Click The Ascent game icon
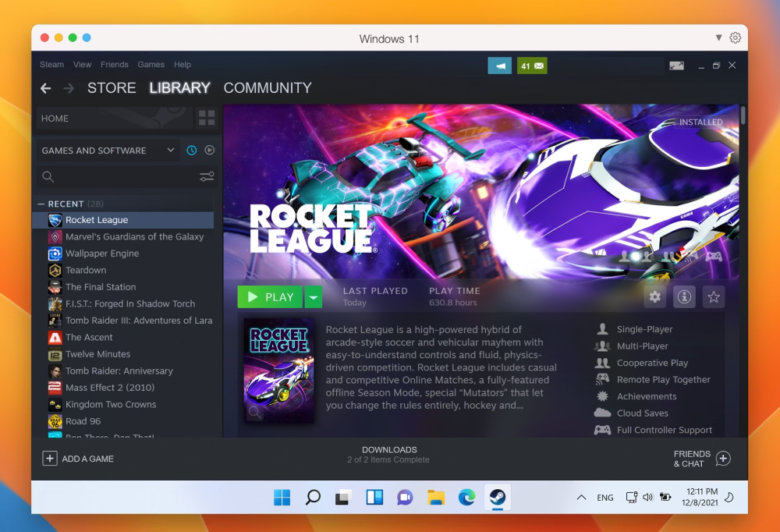The image size is (780, 532). [x=55, y=338]
